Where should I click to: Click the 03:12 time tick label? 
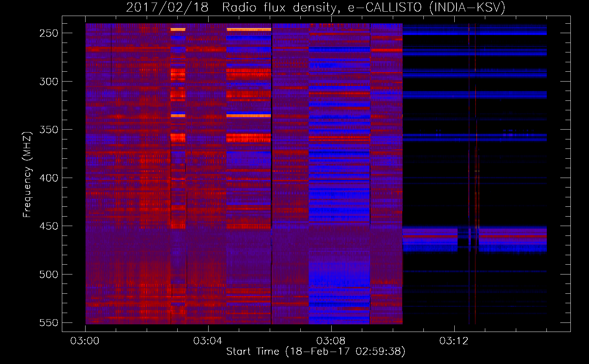pos(454,341)
